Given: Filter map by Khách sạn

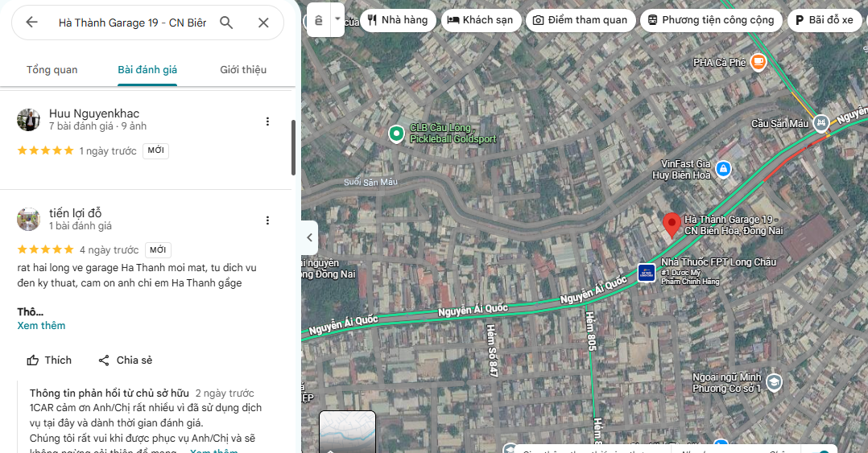Looking at the screenshot, I should 481,20.
